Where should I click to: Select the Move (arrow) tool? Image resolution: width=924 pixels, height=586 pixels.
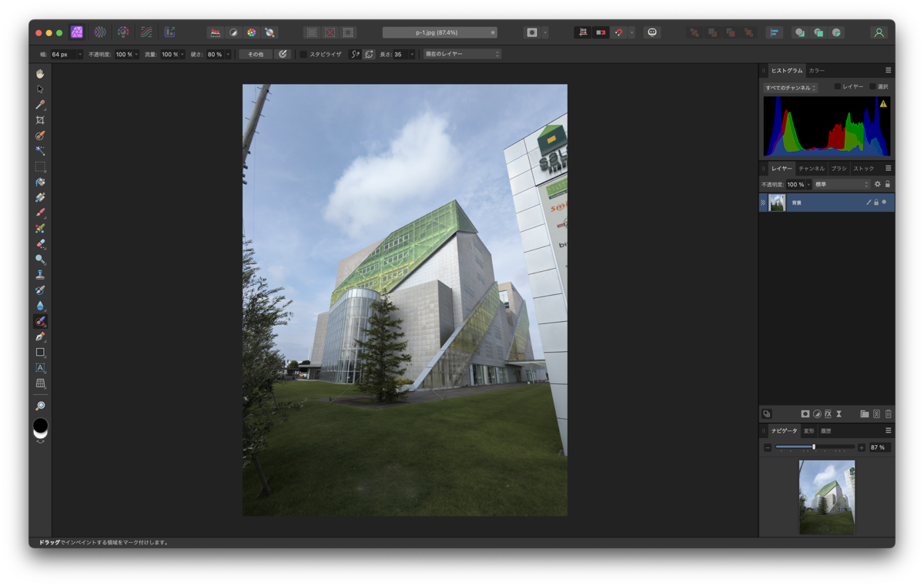click(40, 89)
